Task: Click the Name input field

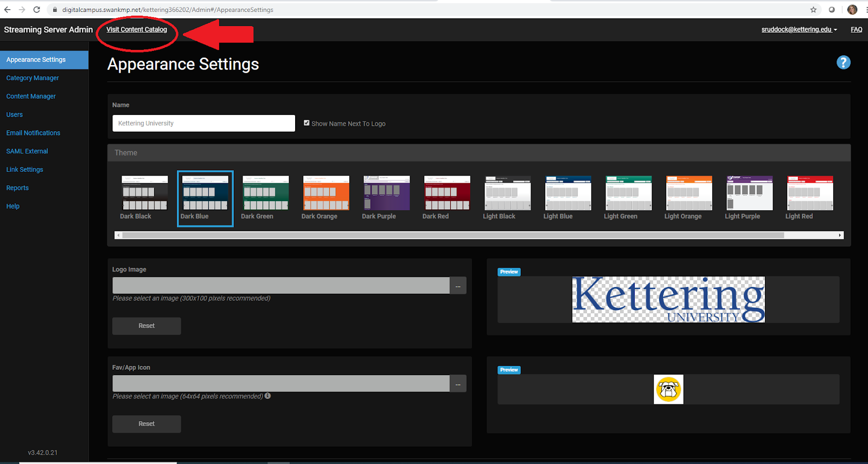Action: tap(204, 123)
